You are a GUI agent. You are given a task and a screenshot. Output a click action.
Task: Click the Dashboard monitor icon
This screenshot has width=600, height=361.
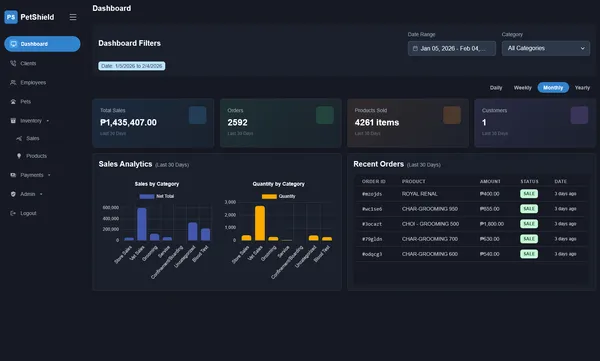click(x=14, y=44)
